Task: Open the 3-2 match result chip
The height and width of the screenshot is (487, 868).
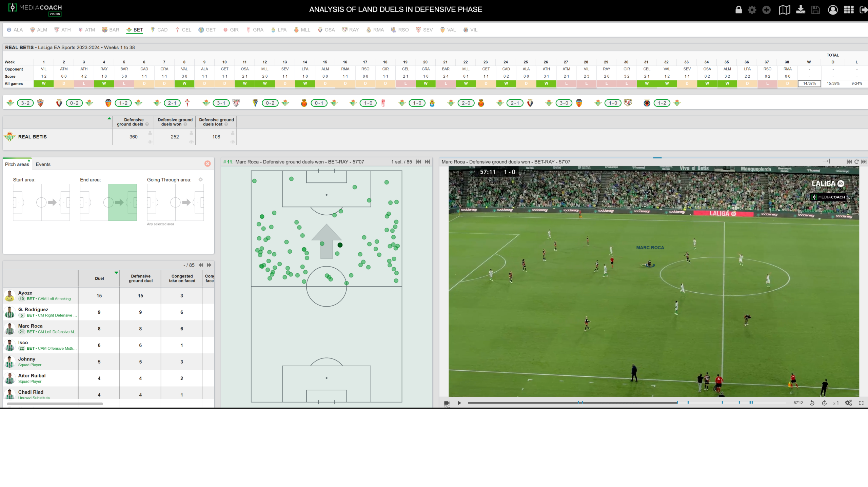Action: coord(25,103)
